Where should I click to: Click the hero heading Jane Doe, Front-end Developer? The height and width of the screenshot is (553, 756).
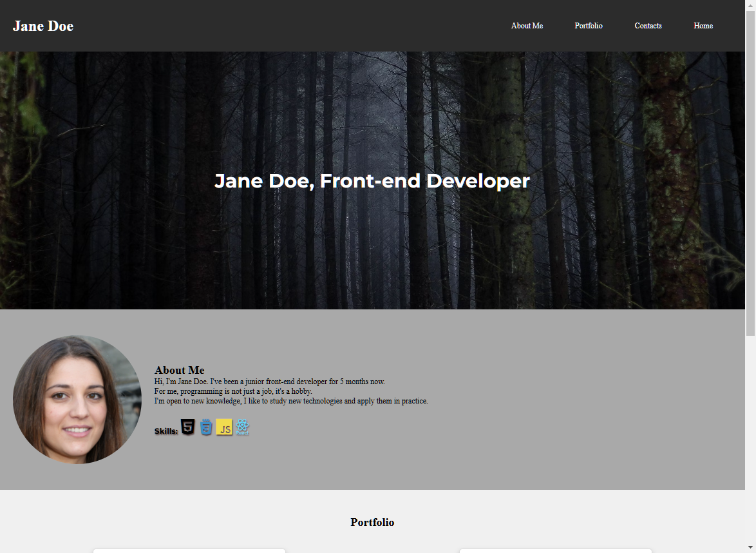372,181
